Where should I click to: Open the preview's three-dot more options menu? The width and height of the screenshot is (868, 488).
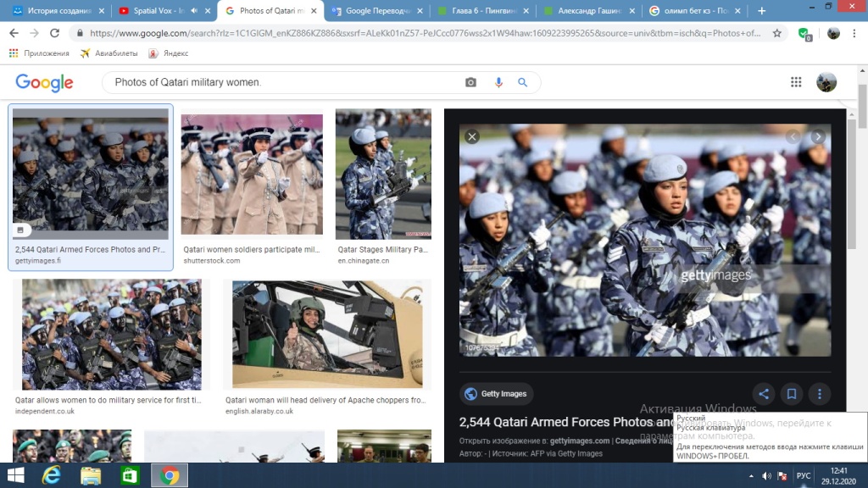[x=819, y=394]
